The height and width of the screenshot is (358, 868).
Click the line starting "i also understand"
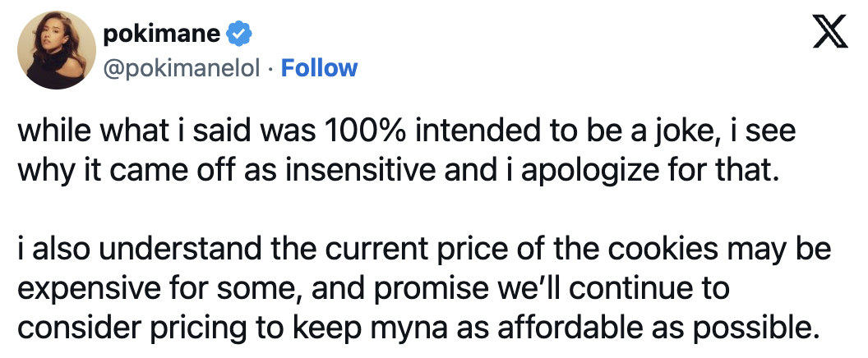(424, 250)
